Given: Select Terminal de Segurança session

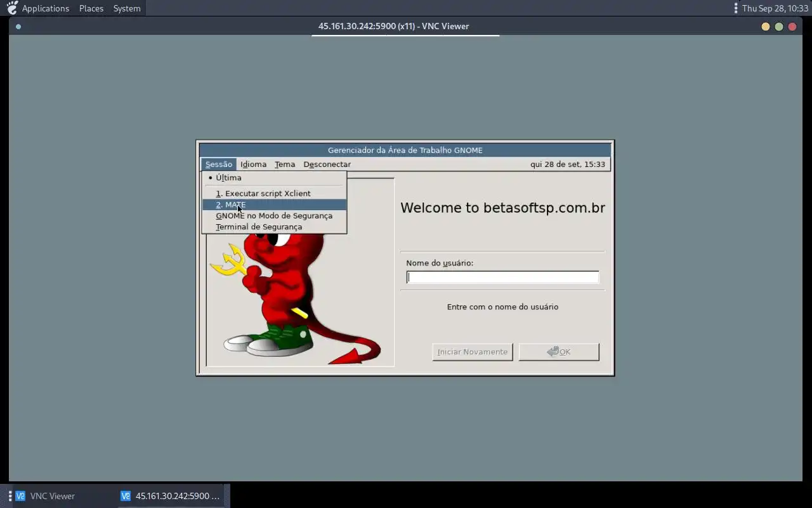Looking at the screenshot, I should (x=274, y=227).
